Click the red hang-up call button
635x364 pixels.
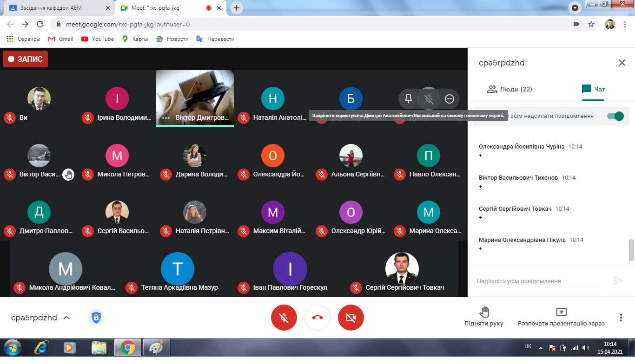317,318
